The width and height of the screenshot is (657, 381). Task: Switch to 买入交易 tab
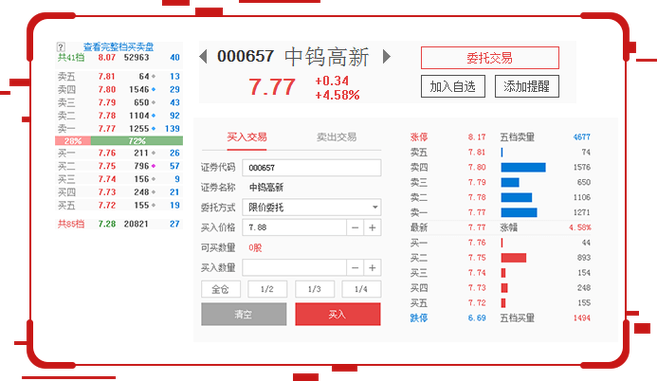(247, 137)
